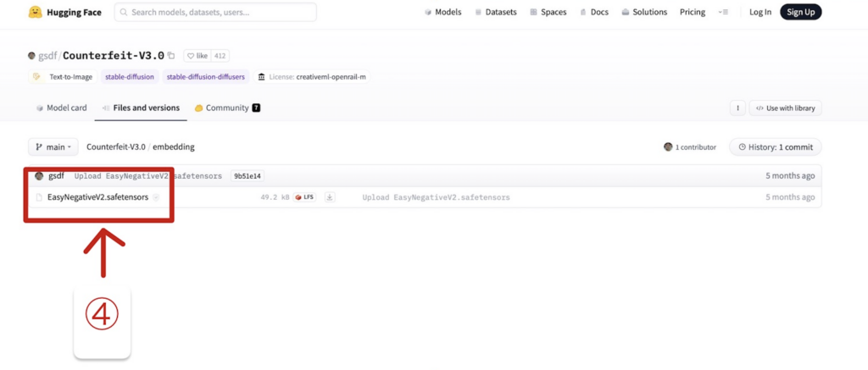Open the main branch dropdown

coord(53,147)
